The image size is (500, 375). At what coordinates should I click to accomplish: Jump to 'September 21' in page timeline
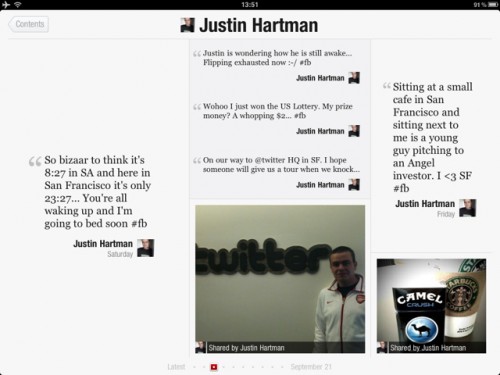(x=311, y=367)
